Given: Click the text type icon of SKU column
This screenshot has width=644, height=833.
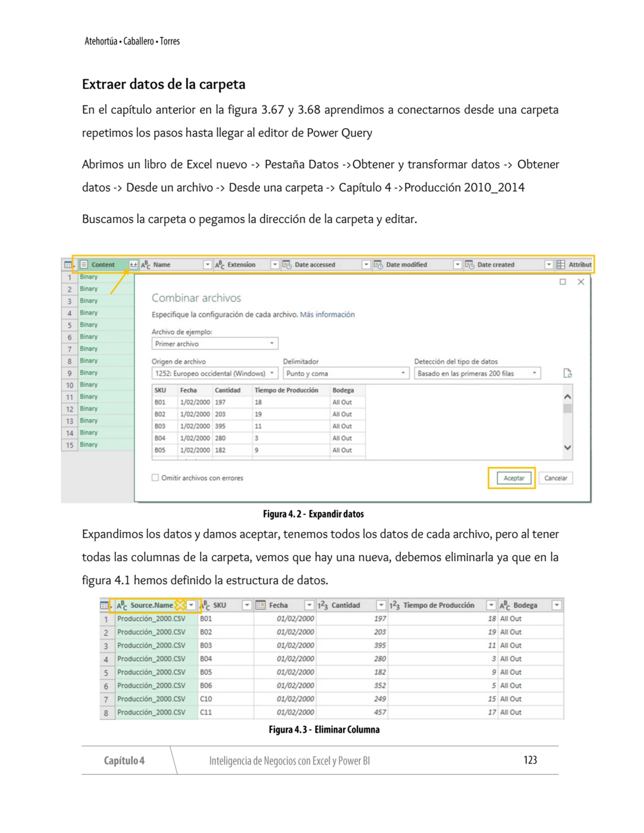Looking at the screenshot, I should (205, 605).
